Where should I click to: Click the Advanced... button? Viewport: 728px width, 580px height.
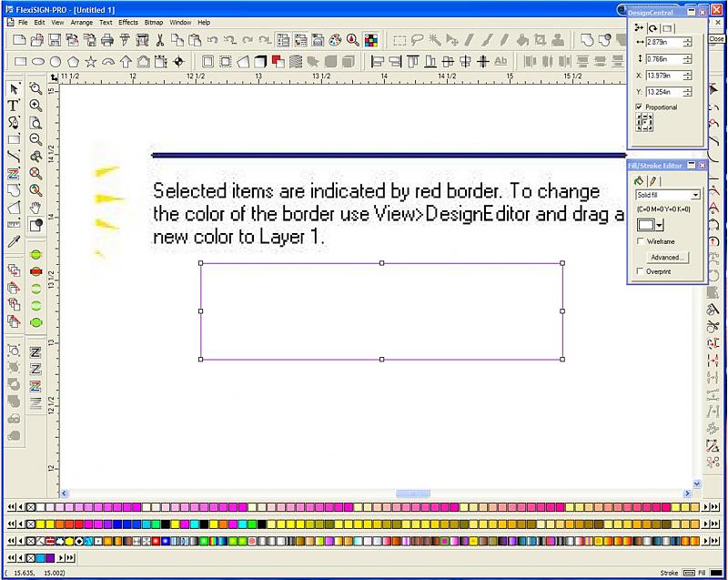click(x=667, y=258)
